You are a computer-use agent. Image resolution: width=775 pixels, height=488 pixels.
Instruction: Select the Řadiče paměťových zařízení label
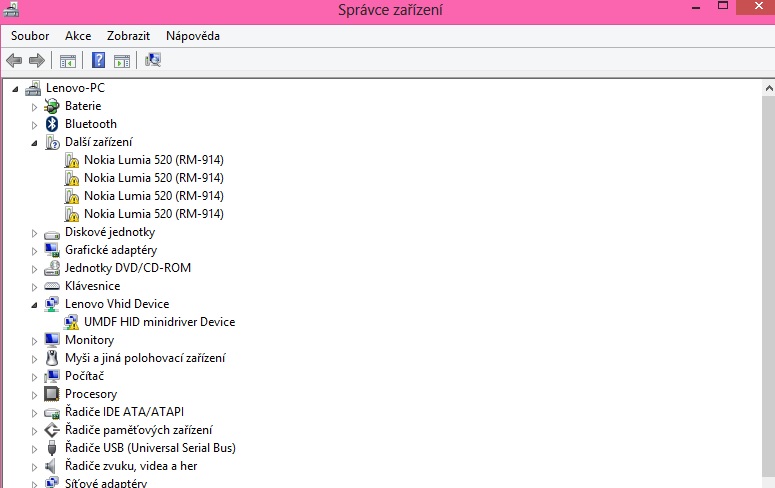click(x=138, y=430)
